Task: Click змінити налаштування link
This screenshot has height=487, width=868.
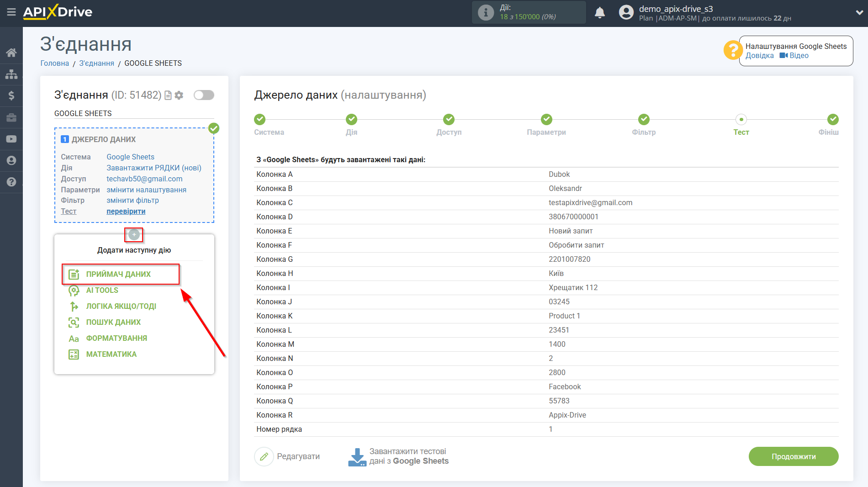Action: [146, 190]
